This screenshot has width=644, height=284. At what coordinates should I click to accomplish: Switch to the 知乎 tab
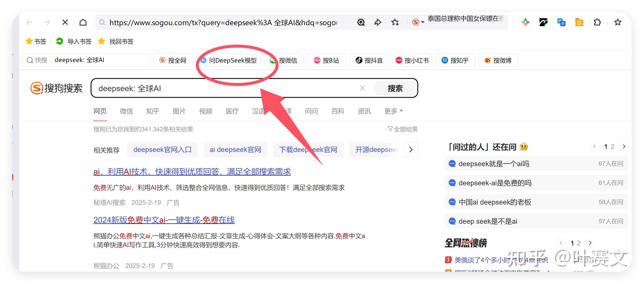pyautogui.click(x=153, y=111)
